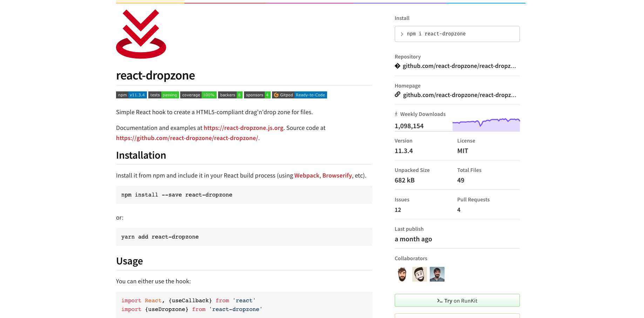Select the version value 11.3.4
Screen dimensions: 644x318
point(404,151)
